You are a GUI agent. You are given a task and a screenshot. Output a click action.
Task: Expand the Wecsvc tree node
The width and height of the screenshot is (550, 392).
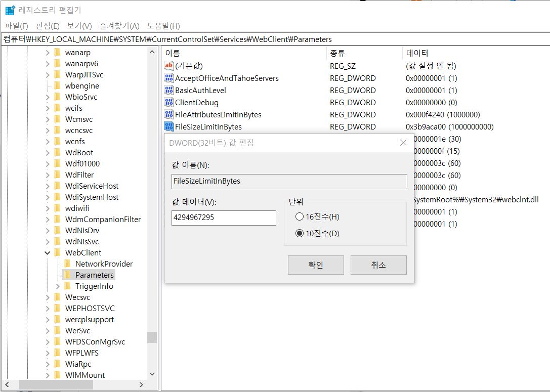pos(48,297)
